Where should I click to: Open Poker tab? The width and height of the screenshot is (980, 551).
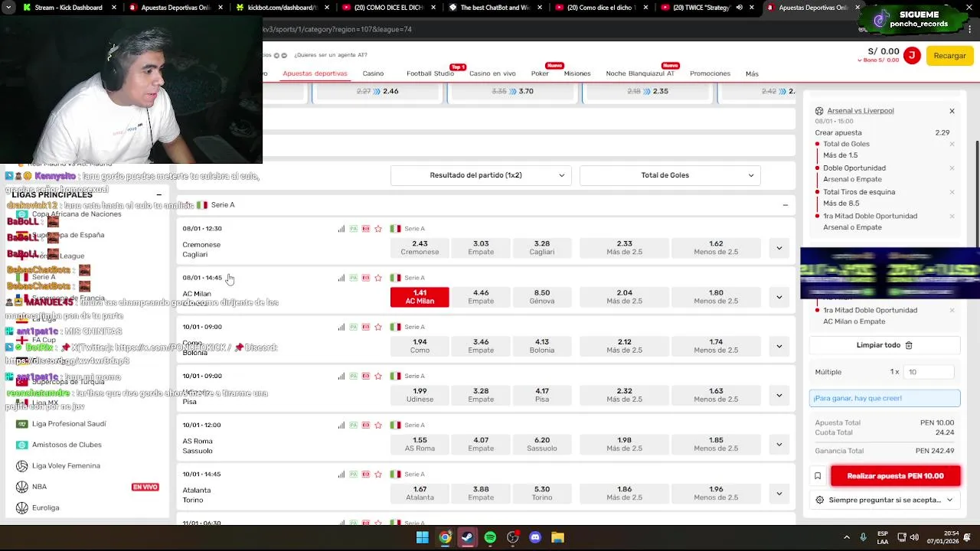[x=540, y=73]
